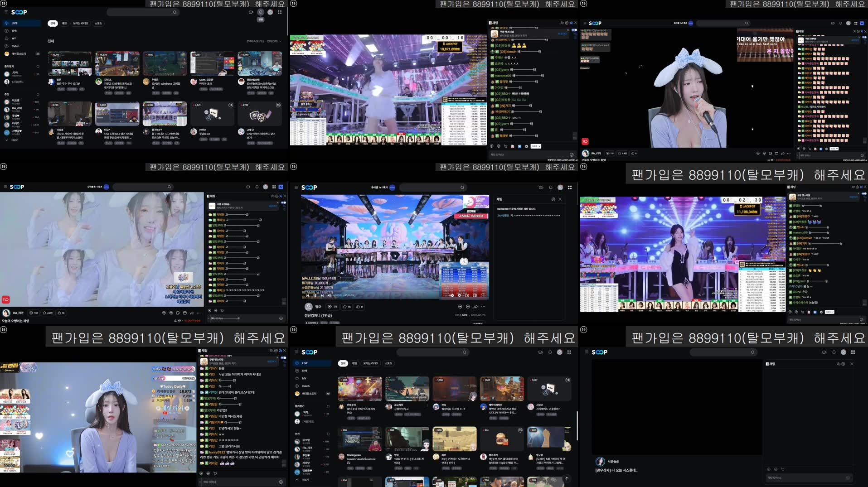Open the SOOP hamburger menu
This screenshot has height=487, width=868.
pyautogui.click(x=5, y=12)
